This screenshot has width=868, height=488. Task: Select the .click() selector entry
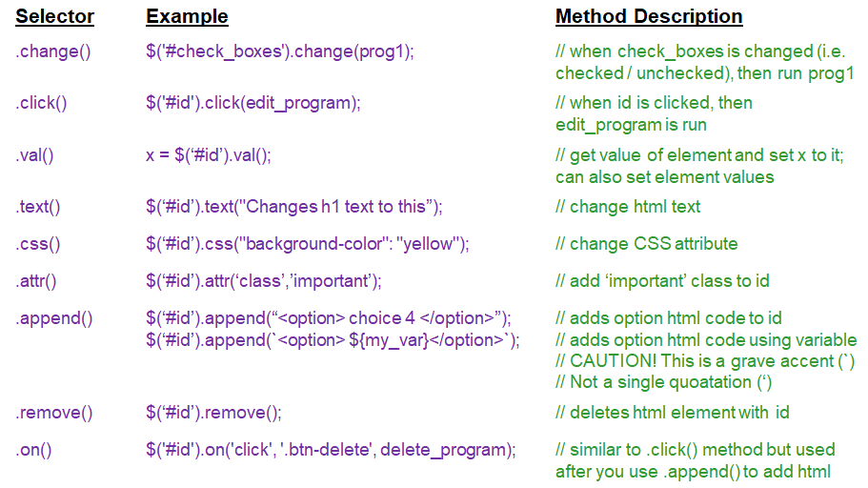tap(41, 103)
